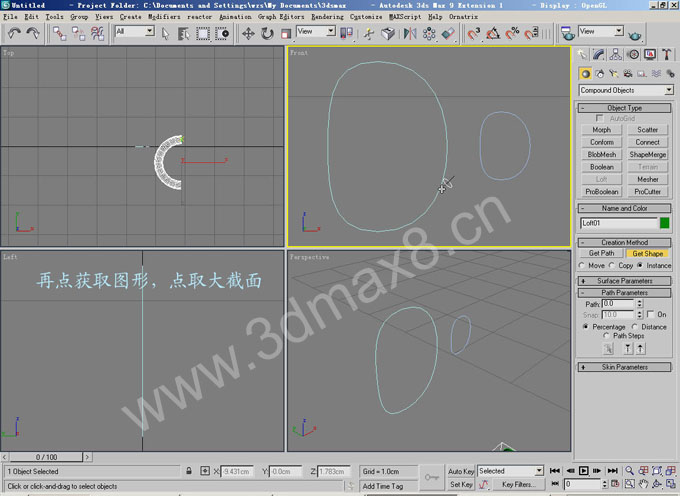The image size is (680, 496).
Task: Open the Rendering menu
Action: [327, 17]
